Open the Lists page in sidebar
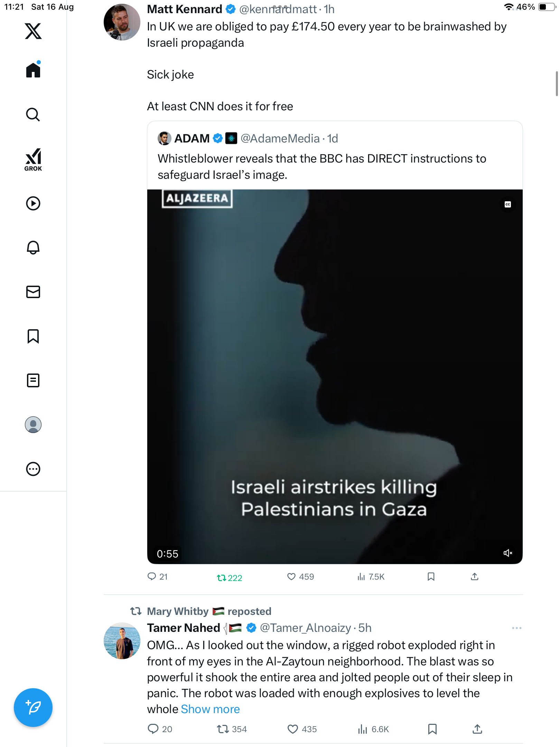Screen dimensions: 560x747 click(33, 380)
